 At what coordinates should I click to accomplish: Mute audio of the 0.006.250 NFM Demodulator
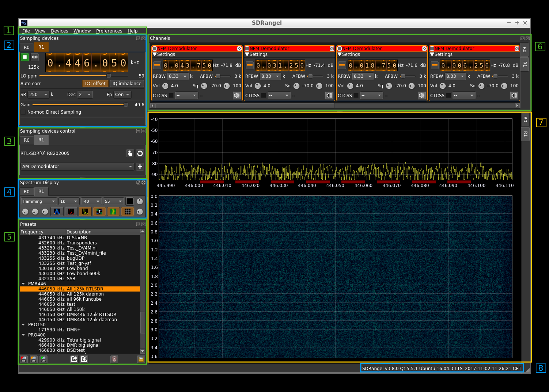point(514,95)
